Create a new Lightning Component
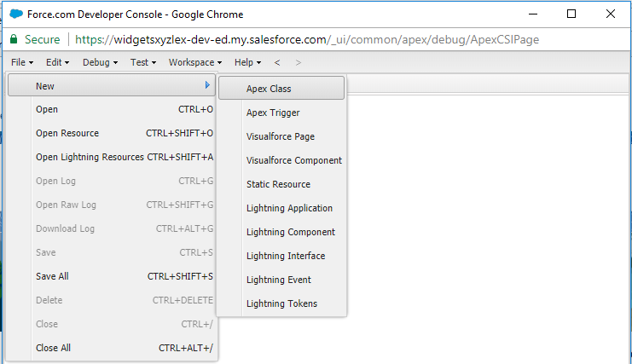This screenshot has width=632, height=364. (281, 232)
